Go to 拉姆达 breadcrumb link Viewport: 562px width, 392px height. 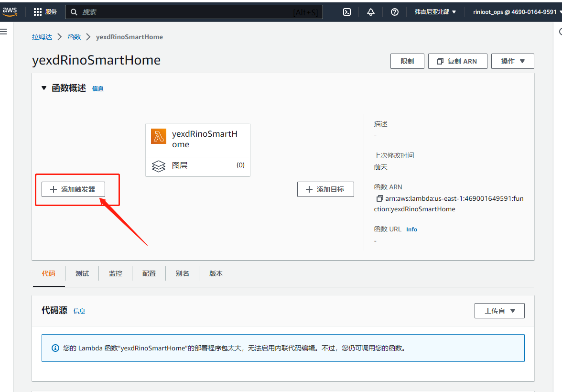click(42, 37)
